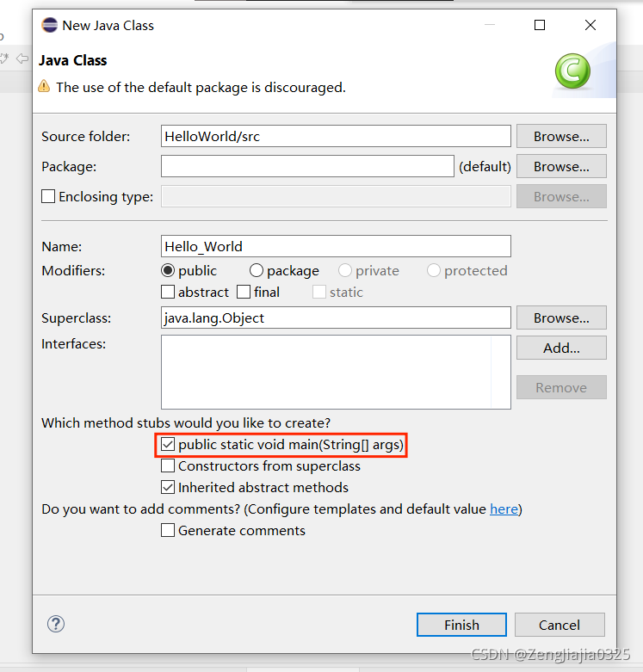Browse for a superclass
The width and height of the screenshot is (643, 672).
coord(561,318)
